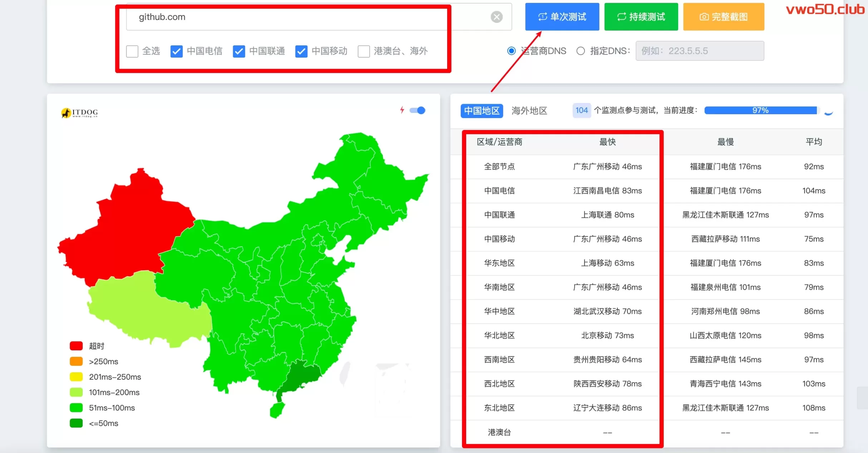Start 持续测试 continuous test

641,17
